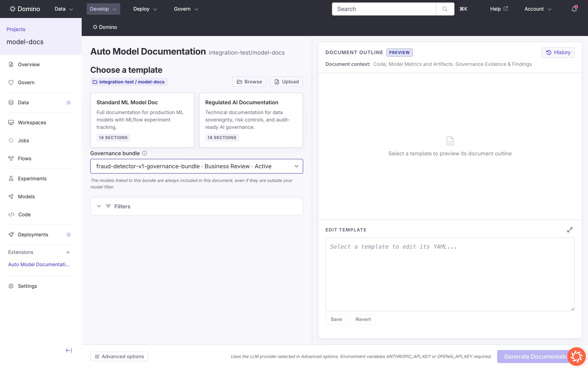588x368 pixels.
Task: Expand Deployments submenu arrow in sidebar
Action: click(x=69, y=235)
